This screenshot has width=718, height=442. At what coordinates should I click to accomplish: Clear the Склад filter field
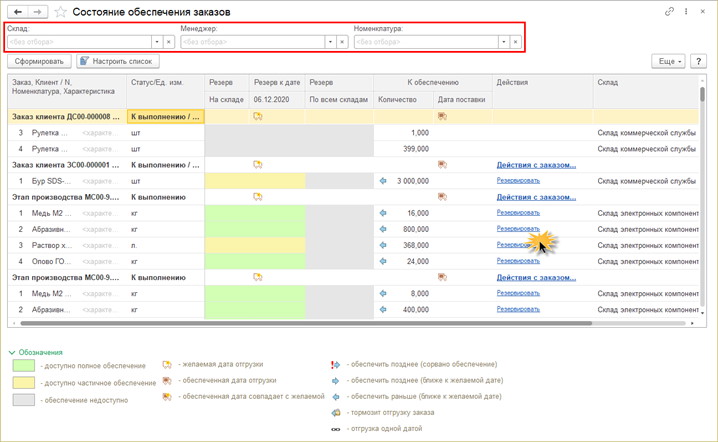point(169,42)
